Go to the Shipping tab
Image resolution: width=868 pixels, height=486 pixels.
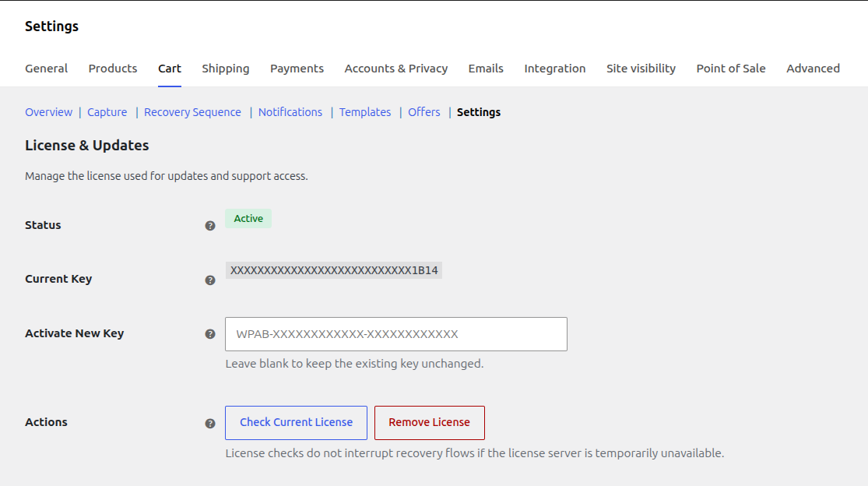(225, 68)
